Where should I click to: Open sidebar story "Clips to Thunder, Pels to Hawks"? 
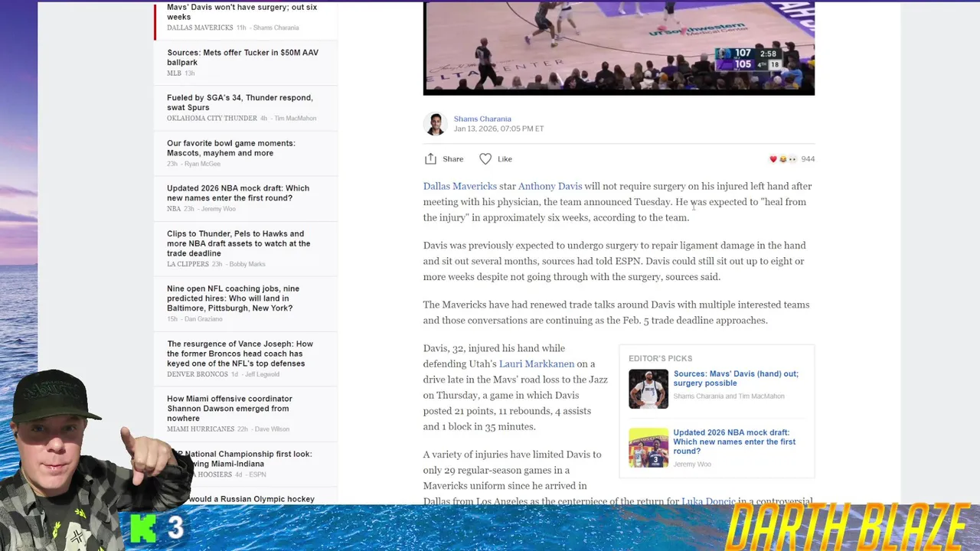pos(239,243)
